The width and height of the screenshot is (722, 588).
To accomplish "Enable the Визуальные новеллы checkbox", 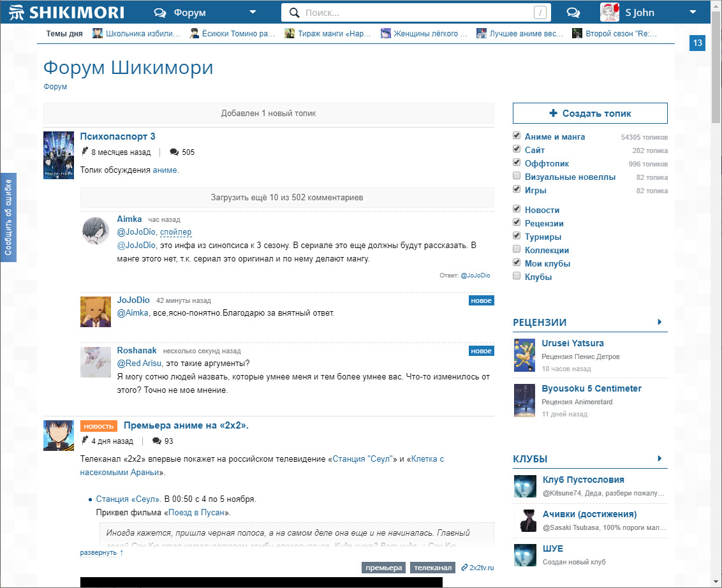I will point(517,177).
